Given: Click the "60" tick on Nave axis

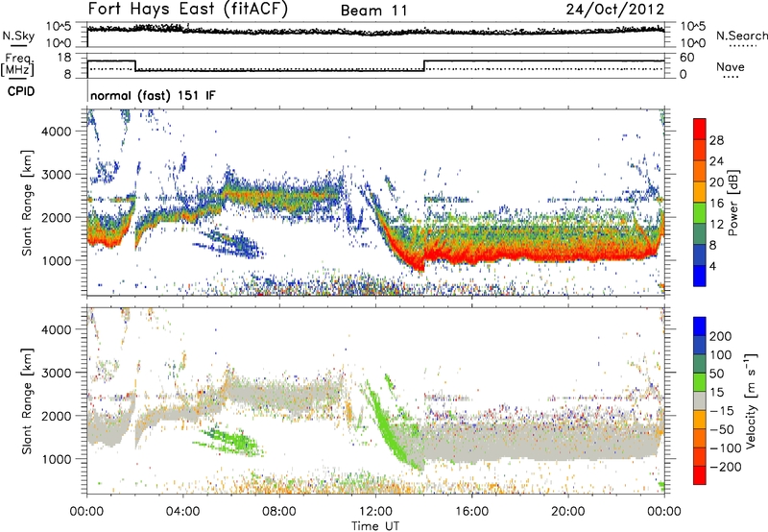Looking at the screenshot, I should (687, 58).
